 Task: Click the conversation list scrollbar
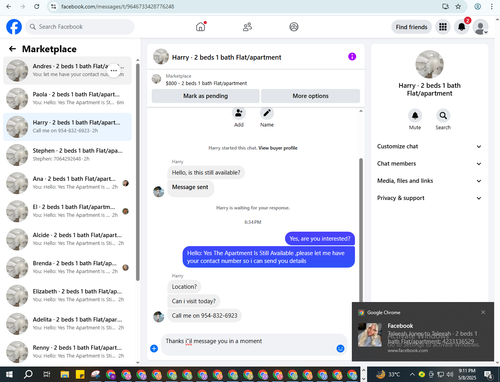pyautogui.click(x=138, y=172)
